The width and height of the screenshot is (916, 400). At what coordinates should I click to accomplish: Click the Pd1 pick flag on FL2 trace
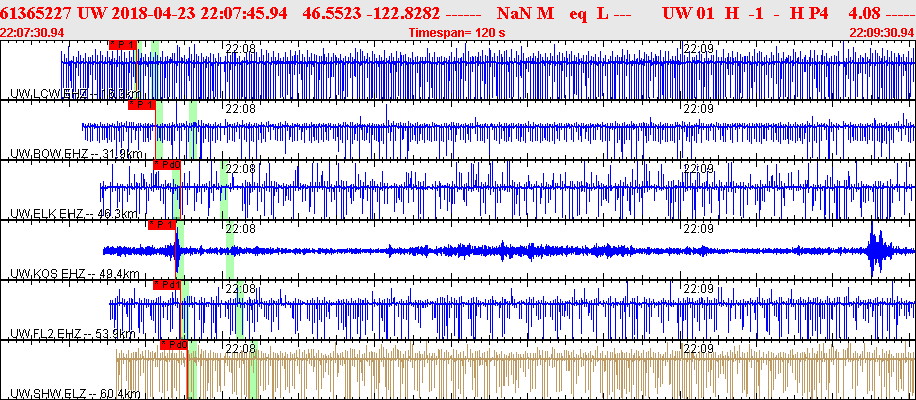pyautogui.click(x=167, y=285)
